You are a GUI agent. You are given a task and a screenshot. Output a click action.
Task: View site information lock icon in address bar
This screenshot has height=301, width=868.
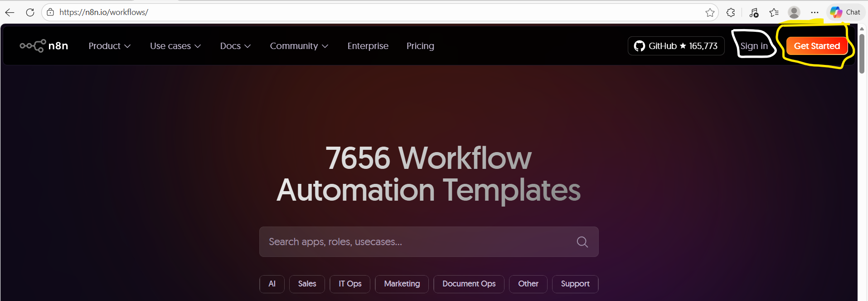(x=50, y=12)
